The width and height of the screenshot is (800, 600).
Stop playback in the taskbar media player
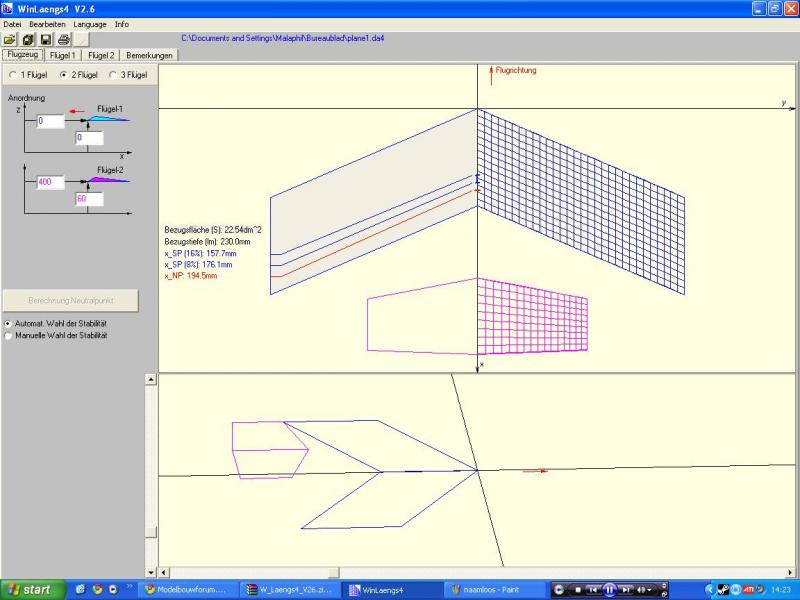[578, 590]
